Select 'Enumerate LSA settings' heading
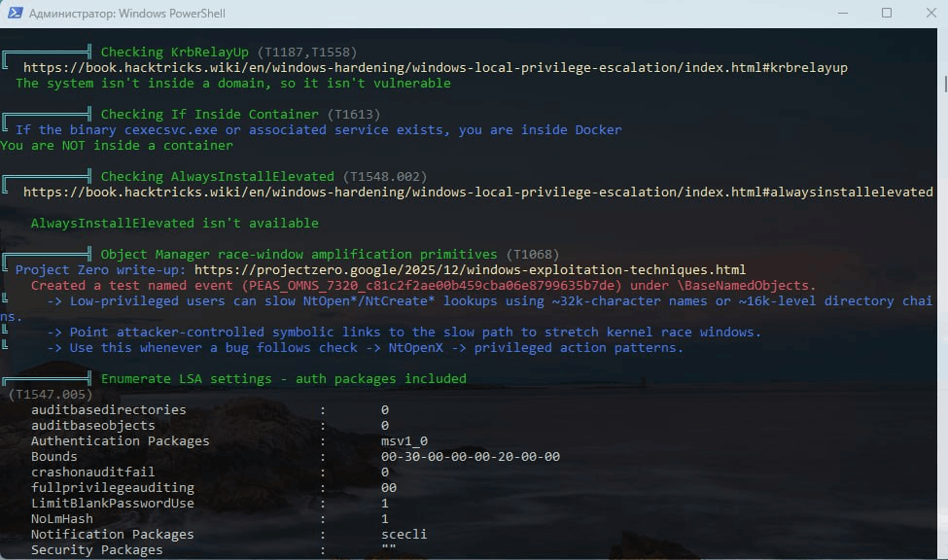The width and height of the screenshot is (948, 560). click(x=284, y=379)
